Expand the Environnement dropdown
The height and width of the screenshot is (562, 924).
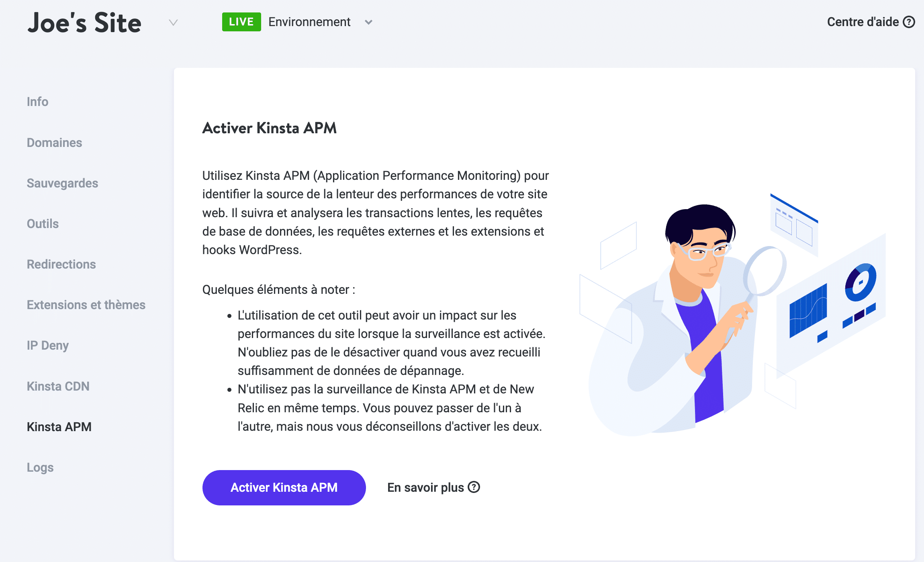point(368,22)
